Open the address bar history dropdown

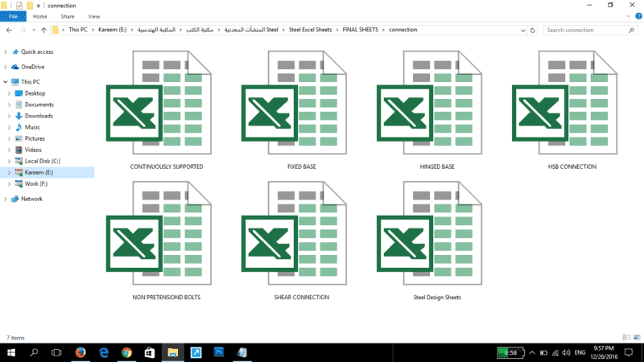[x=522, y=30]
